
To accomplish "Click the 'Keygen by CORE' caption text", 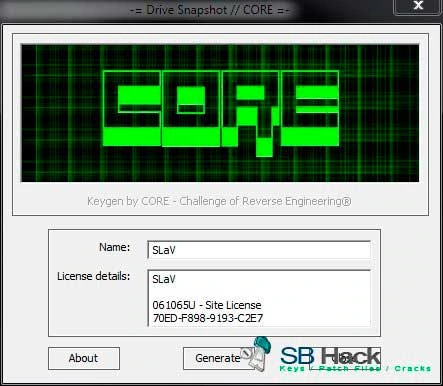I will click(x=219, y=201).
